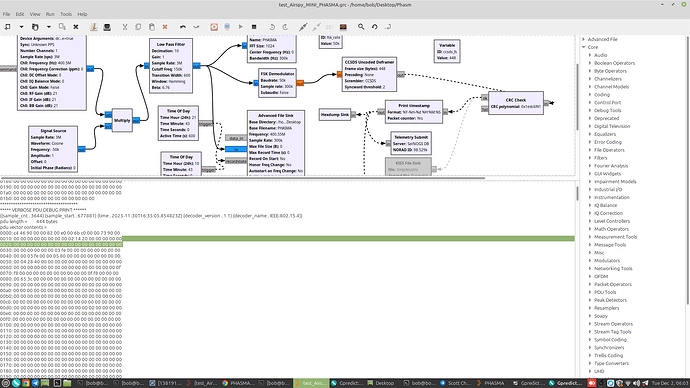
Task: Open the recent files dropdown arrow
Action: (x=48, y=27)
